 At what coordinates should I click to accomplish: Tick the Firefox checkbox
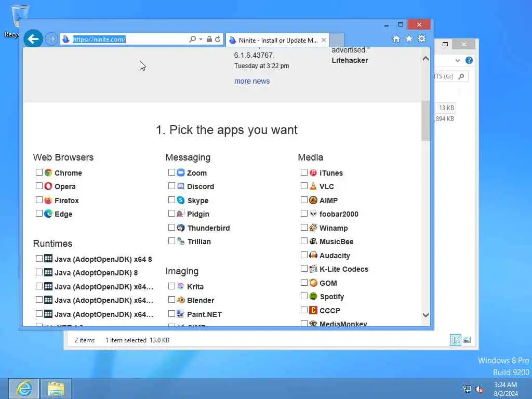pos(39,200)
